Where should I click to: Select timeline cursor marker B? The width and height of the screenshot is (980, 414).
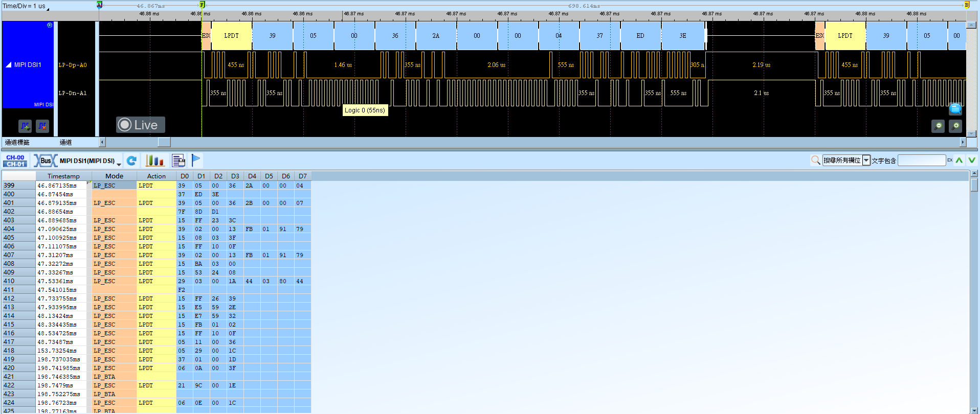tap(967, 5)
